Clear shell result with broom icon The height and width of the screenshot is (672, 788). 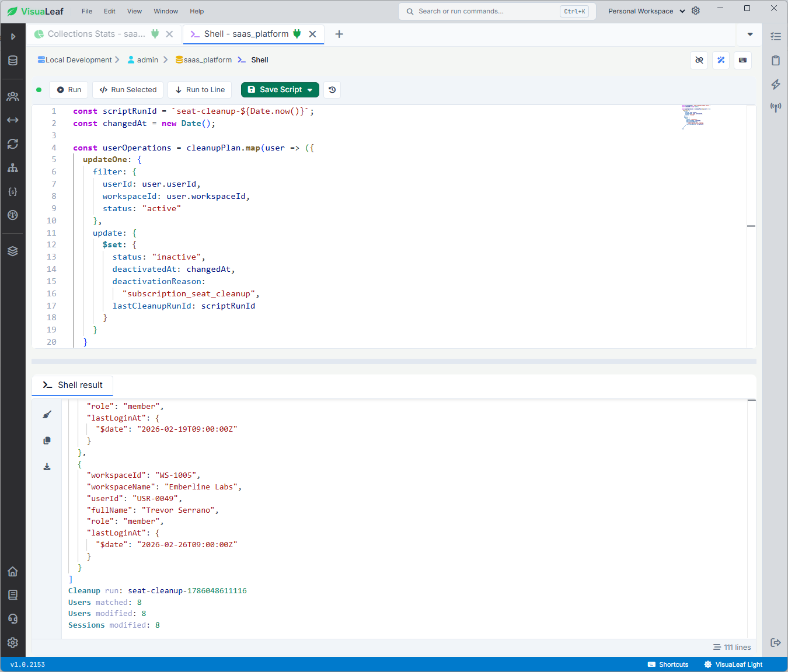[47, 415]
